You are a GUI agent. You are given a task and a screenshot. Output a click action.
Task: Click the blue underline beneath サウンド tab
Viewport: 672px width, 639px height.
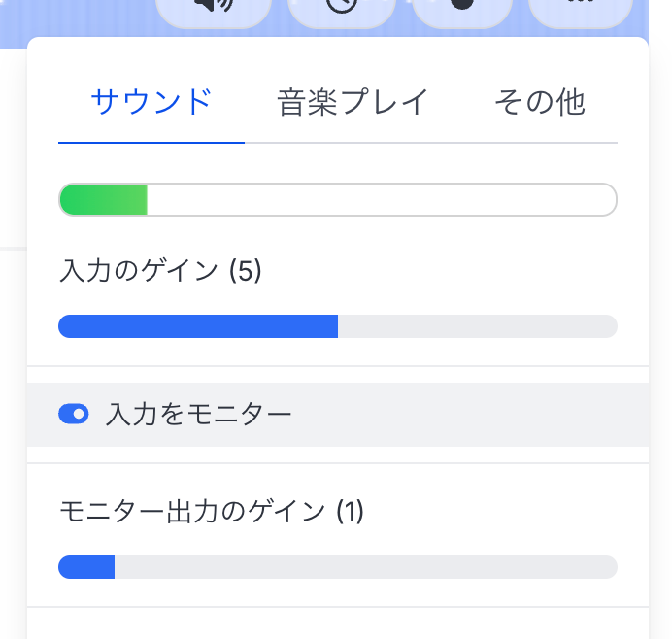point(151,143)
